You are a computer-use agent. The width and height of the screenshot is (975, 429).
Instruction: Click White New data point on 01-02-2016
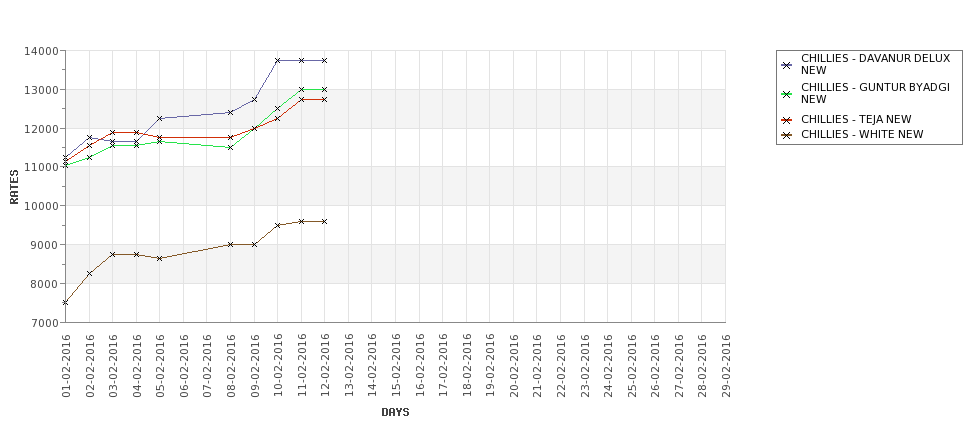tap(65, 303)
